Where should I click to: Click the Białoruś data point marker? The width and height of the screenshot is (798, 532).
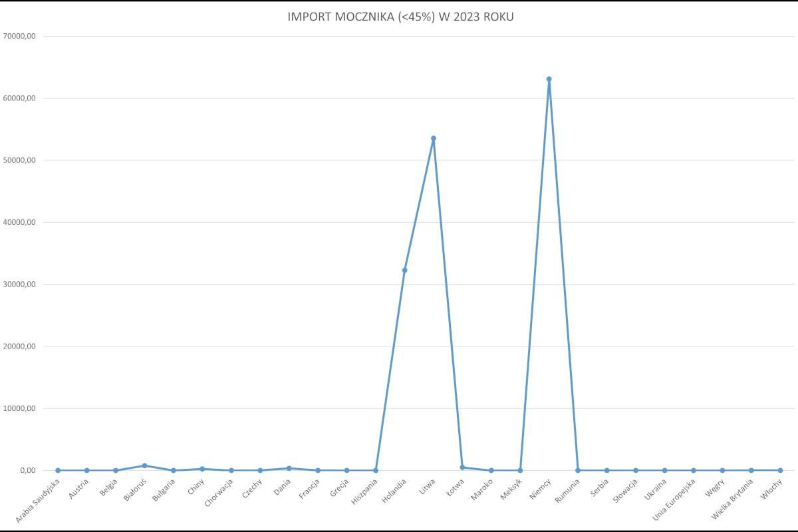click(x=144, y=465)
